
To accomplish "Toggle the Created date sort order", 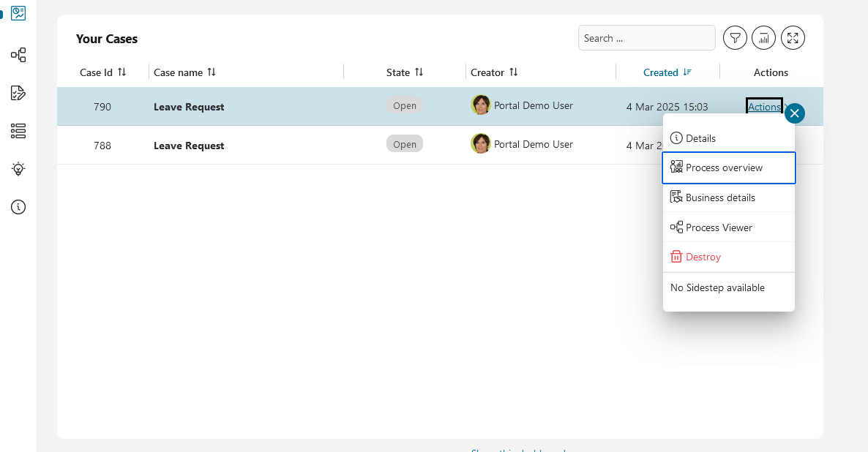I will coord(687,72).
